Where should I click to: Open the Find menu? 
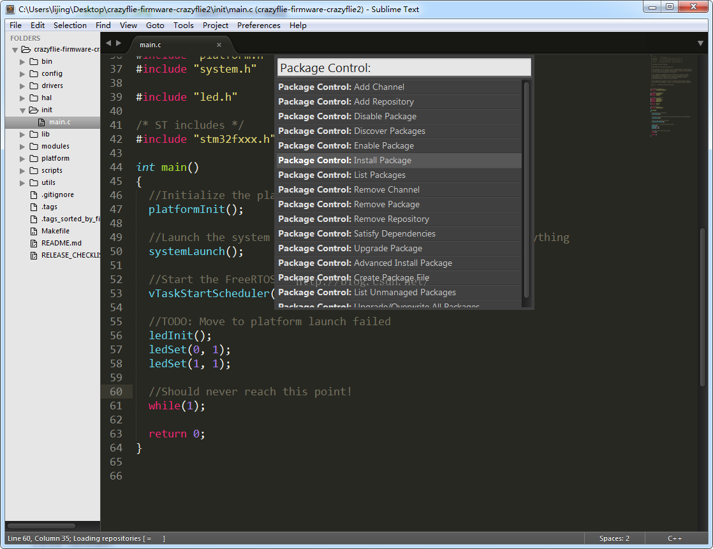tap(103, 25)
